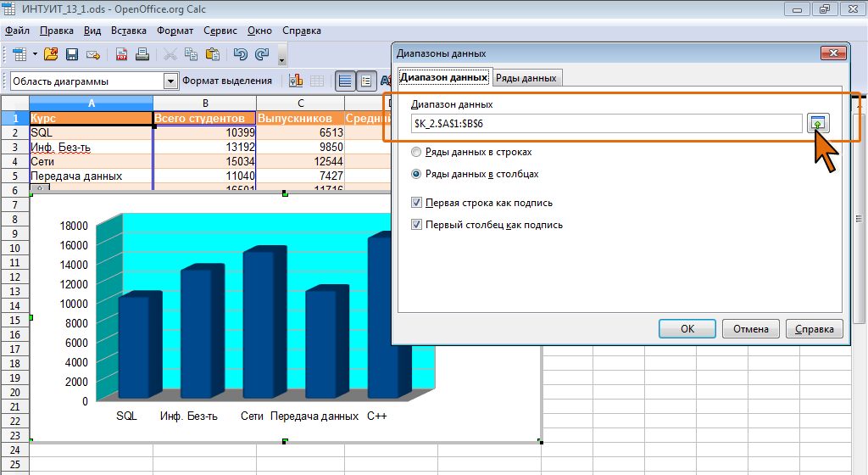Click the 'Выпускников' cell
Viewport: 868px width, 475px height.
coord(301,118)
